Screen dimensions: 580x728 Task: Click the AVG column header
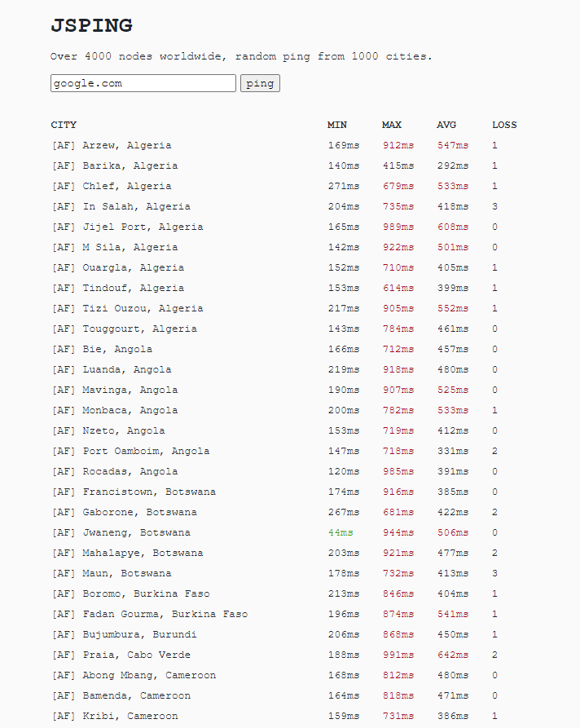pyautogui.click(x=446, y=125)
